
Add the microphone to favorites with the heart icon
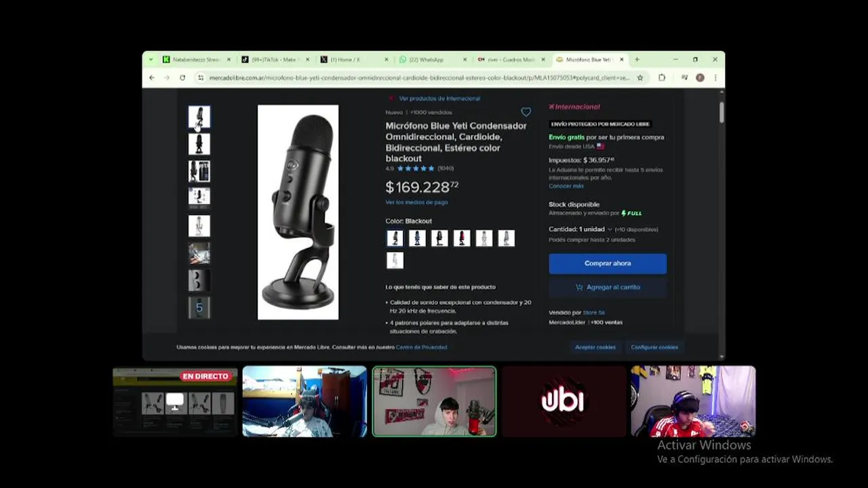tap(526, 112)
